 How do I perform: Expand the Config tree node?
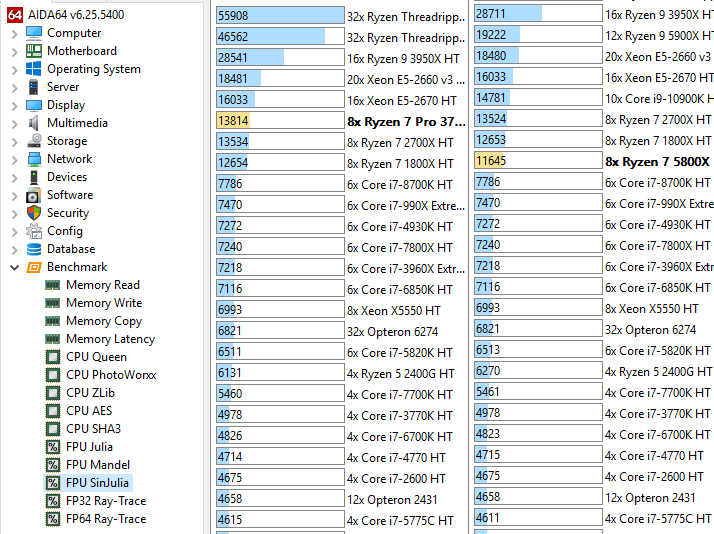point(15,232)
